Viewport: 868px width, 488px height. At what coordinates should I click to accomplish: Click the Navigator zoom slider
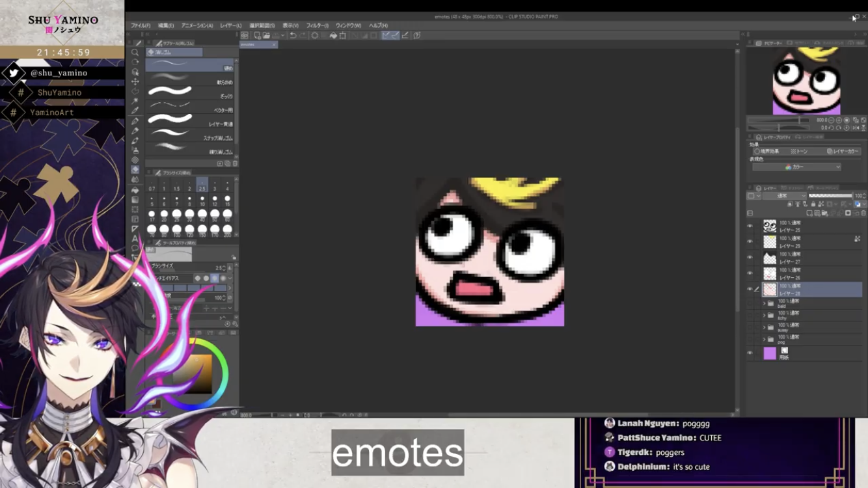point(779,120)
